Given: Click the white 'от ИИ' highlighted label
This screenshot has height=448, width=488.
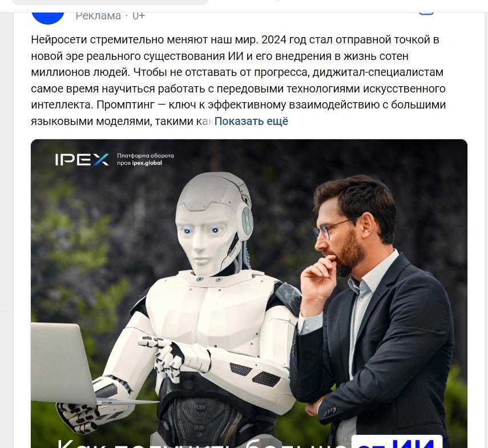Looking at the screenshot, I should tap(397, 442).
